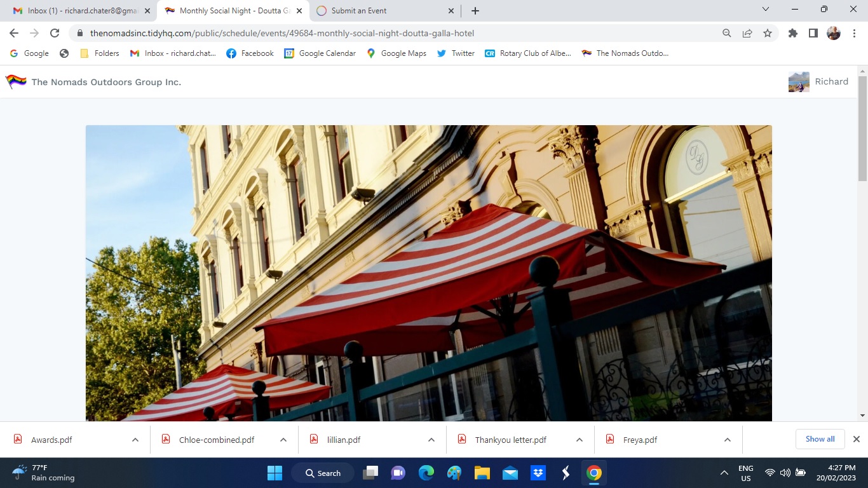Go back to the previous page
This screenshot has height=488, width=868.
pyautogui.click(x=14, y=33)
